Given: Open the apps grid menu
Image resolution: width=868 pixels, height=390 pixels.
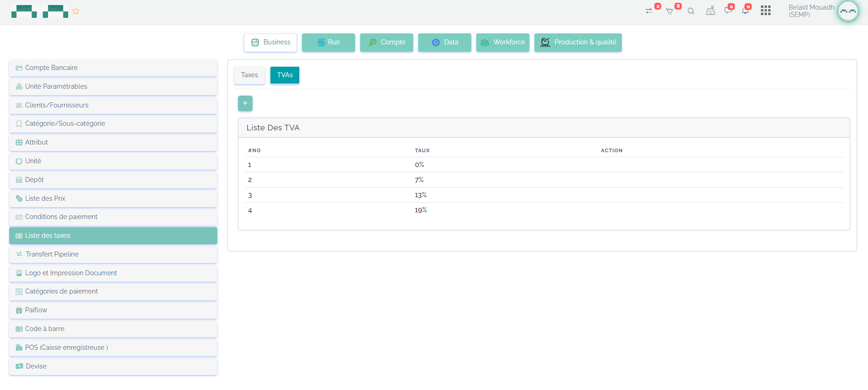Looking at the screenshot, I should [x=766, y=11].
